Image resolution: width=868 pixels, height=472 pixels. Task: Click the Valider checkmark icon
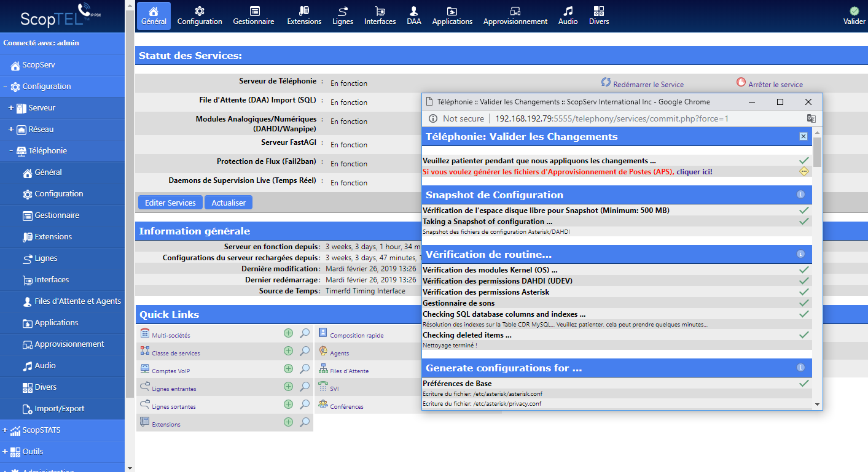pos(854,11)
